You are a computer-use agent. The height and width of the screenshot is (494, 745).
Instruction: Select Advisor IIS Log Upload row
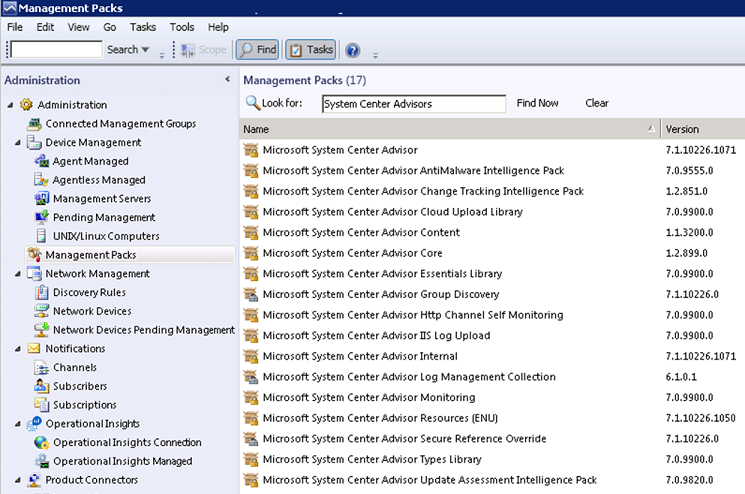point(492,335)
